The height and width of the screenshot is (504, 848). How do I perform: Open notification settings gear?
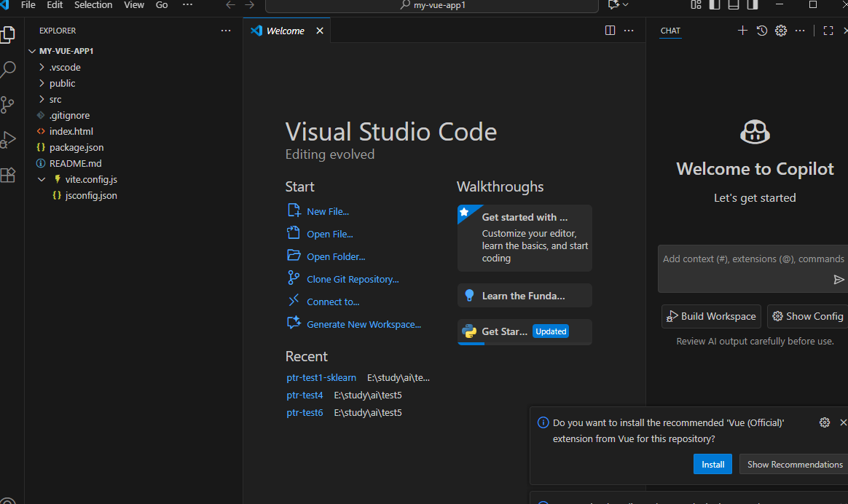pos(824,422)
